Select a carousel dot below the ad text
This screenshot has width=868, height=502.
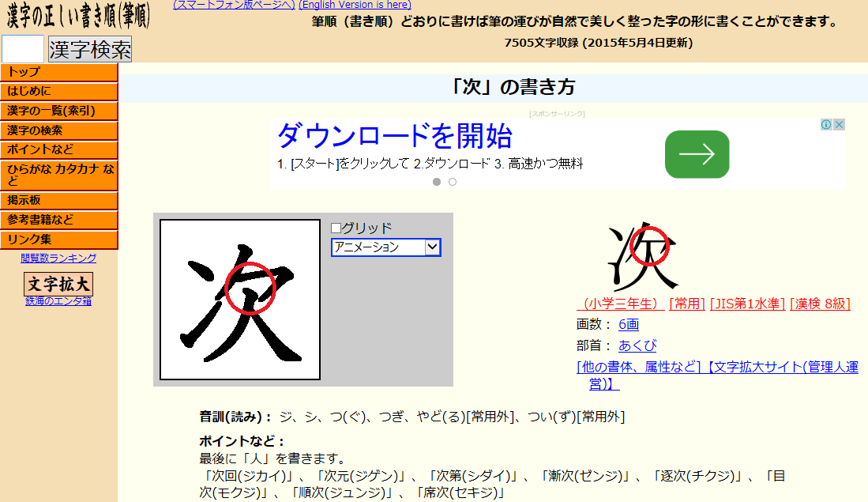[x=438, y=181]
